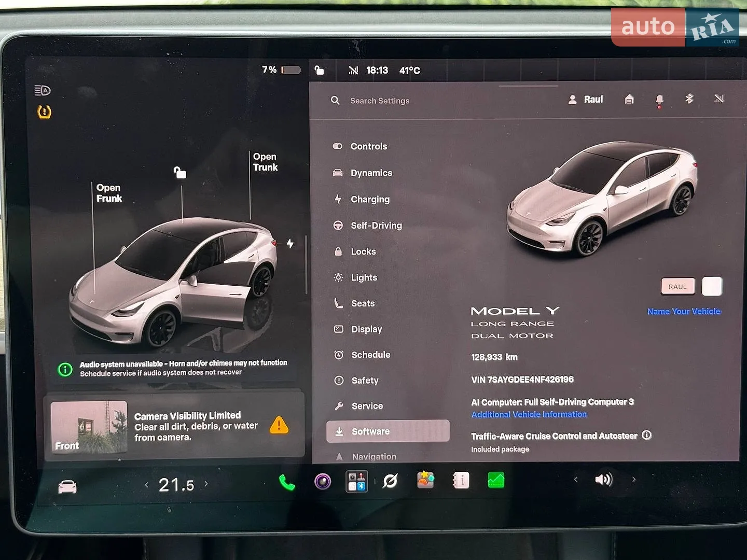Viewport: 747px width, 560px height.
Task: Tap the 41°C outside temperature
Action: pos(410,71)
